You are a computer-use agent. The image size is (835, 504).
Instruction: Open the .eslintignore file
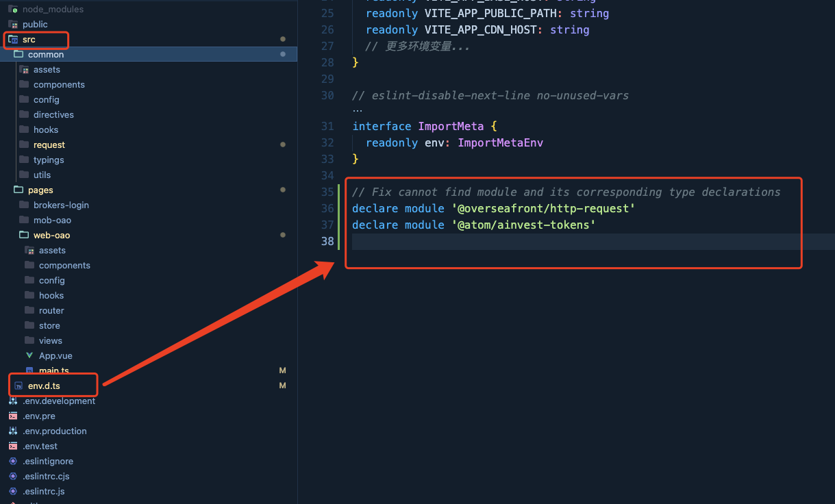[x=48, y=461]
